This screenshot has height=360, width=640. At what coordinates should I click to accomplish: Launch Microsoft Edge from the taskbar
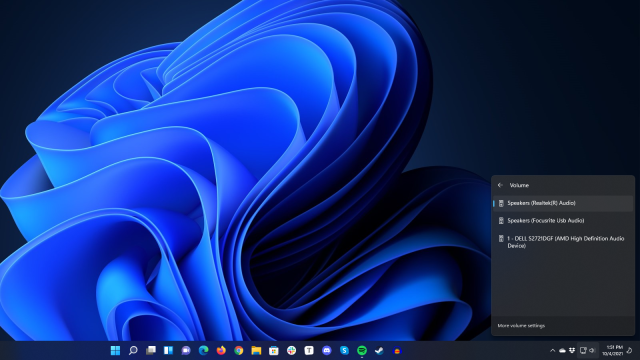tap(203, 350)
